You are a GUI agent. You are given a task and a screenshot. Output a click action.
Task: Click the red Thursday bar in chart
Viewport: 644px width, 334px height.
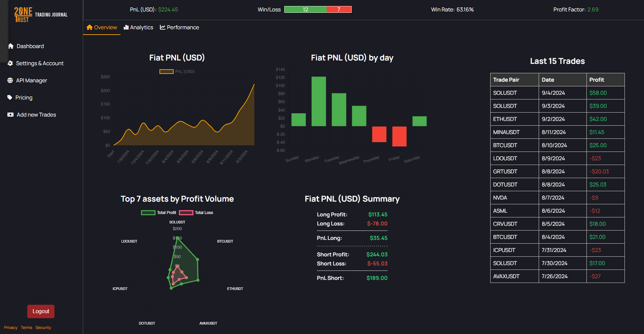(x=379, y=134)
